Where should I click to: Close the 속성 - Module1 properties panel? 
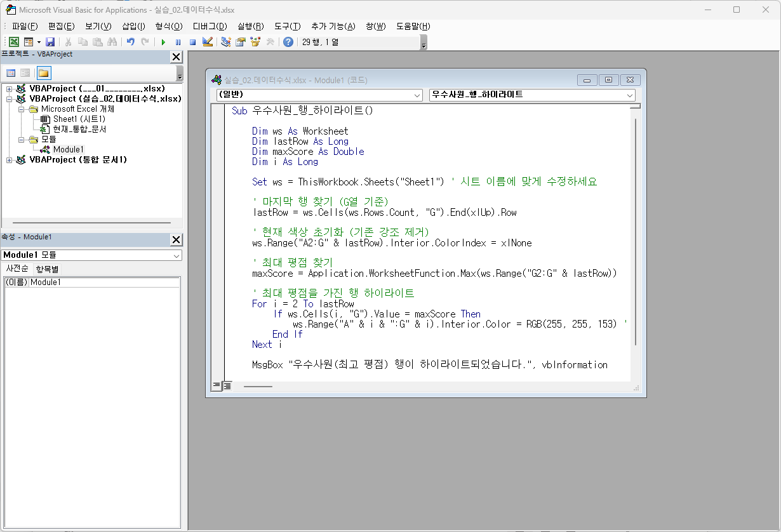tap(176, 239)
